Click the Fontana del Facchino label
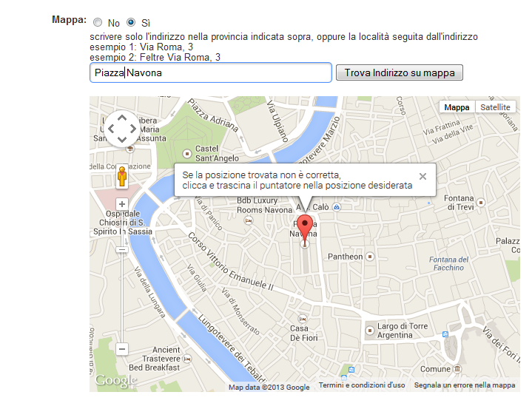Screen dimensions: 532x409 448,263
